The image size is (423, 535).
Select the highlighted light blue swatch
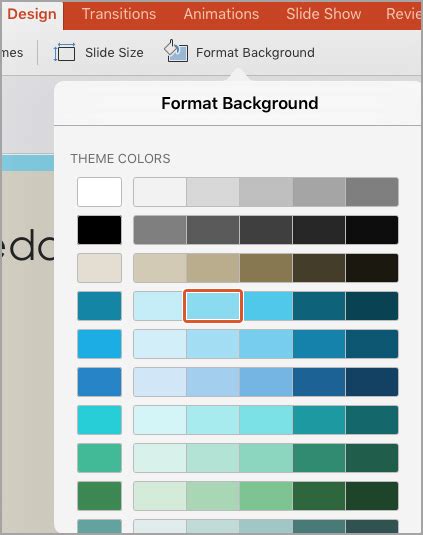[x=213, y=306]
